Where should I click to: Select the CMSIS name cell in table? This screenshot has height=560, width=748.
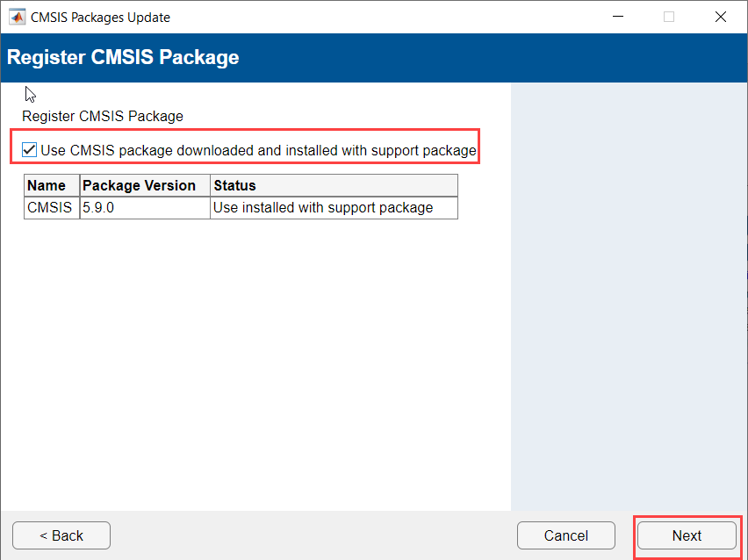tap(49, 208)
